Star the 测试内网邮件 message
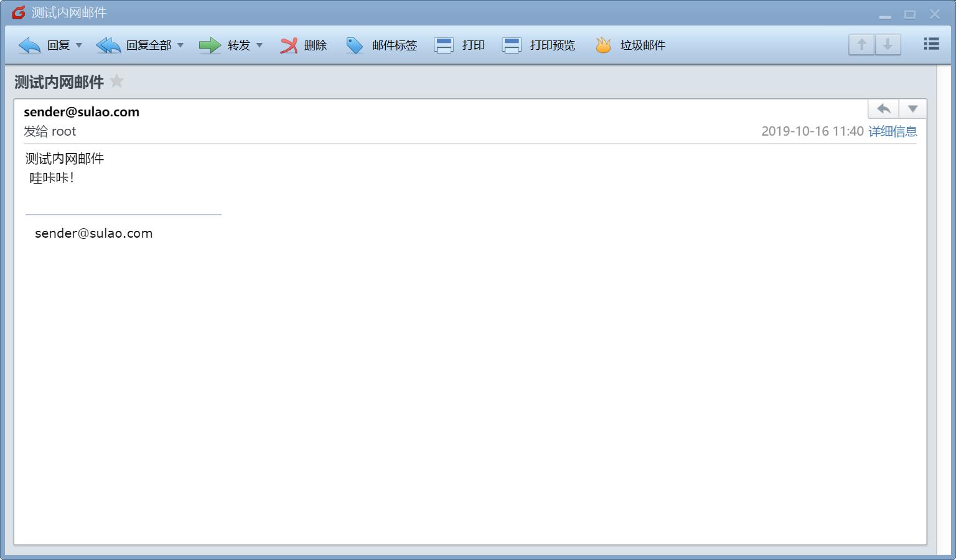Image resolution: width=956 pixels, height=560 pixels. [117, 81]
